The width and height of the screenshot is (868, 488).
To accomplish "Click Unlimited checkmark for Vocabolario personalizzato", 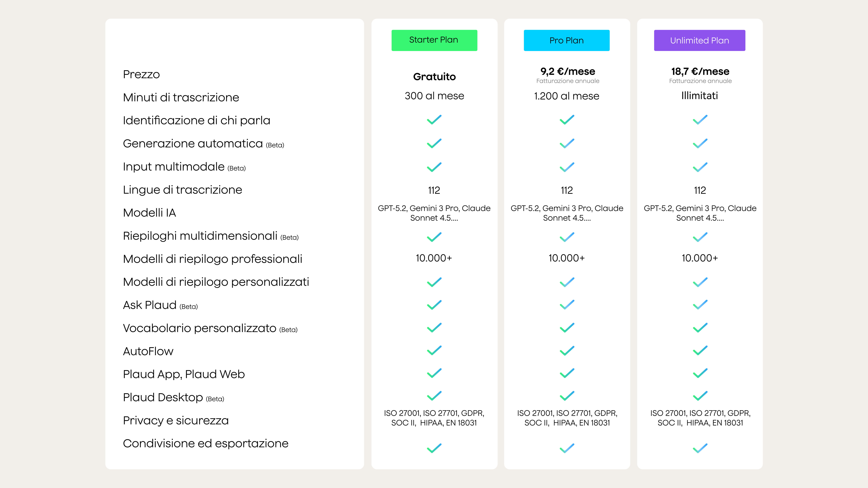I will click(x=700, y=328).
